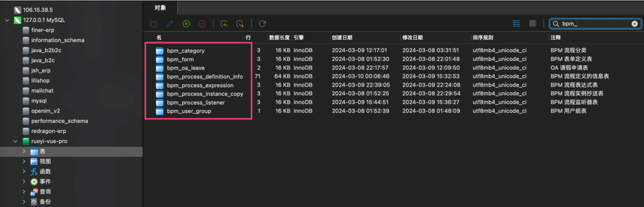Click the export wizard icon
The image size is (644, 207).
240,24
